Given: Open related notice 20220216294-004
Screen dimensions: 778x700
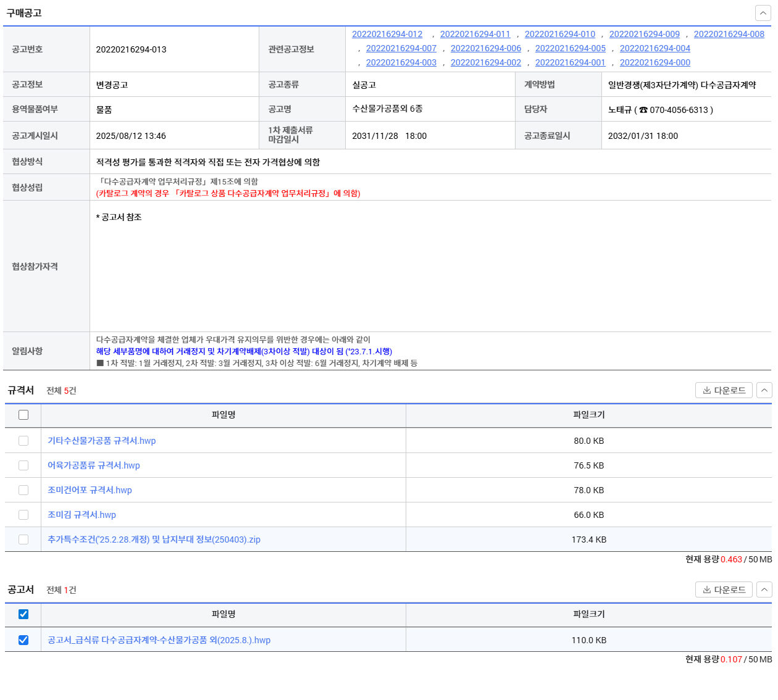Looking at the screenshot, I should click(x=655, y=48).
